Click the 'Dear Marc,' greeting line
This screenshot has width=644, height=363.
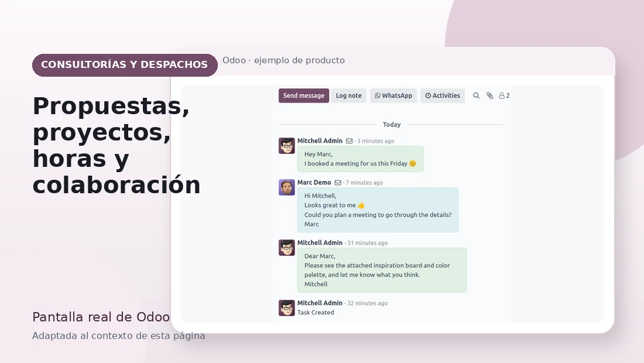320,256
